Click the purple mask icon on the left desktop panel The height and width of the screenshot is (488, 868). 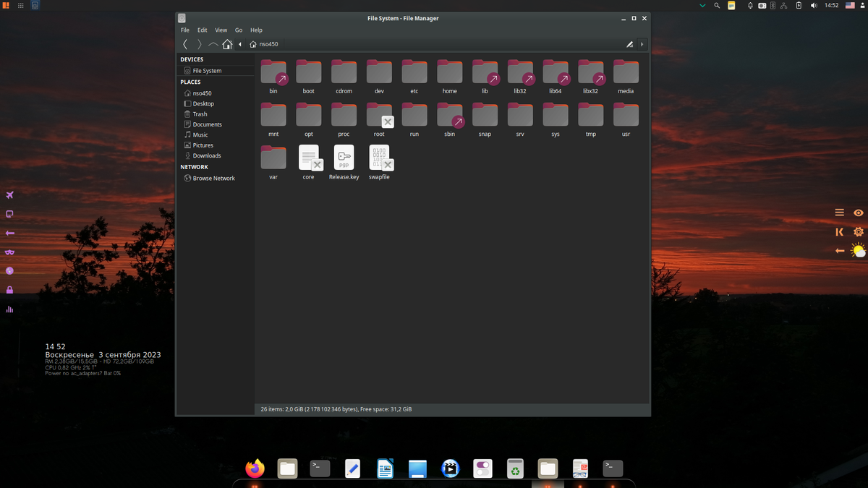[x=10, y=252]
